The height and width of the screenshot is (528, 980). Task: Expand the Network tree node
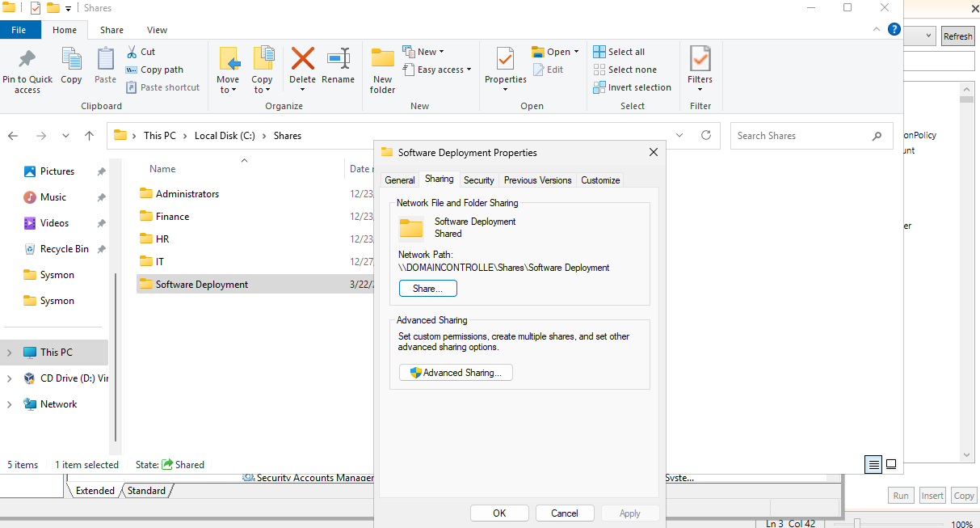coord(9,404)
